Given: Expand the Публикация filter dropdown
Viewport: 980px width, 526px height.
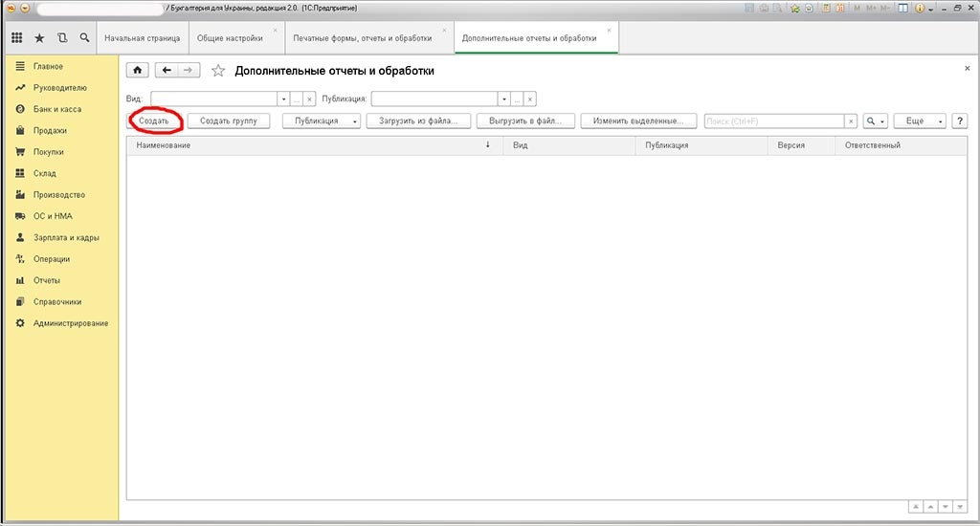Looking at the screenshot, I should 503,99.
